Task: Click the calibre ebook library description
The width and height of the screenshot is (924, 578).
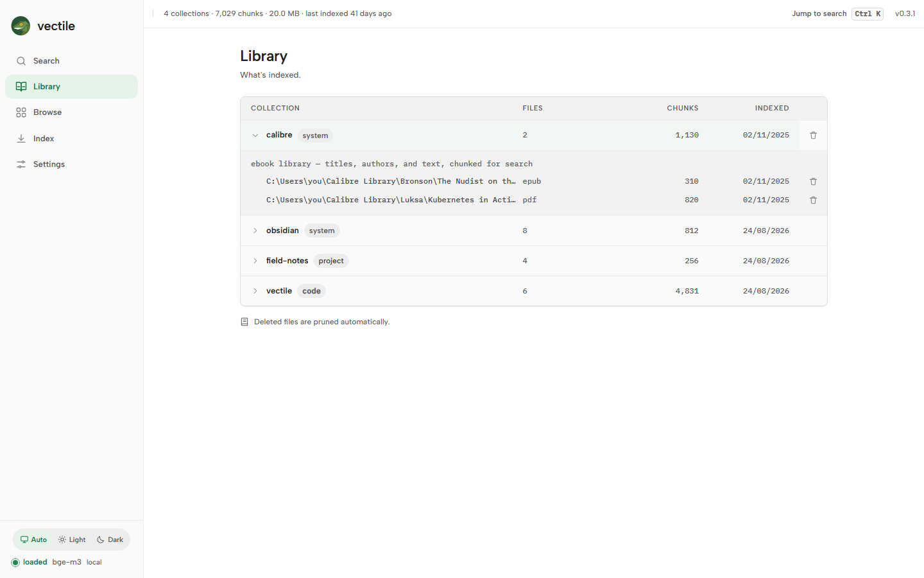Action: click(x=391, y=164)
